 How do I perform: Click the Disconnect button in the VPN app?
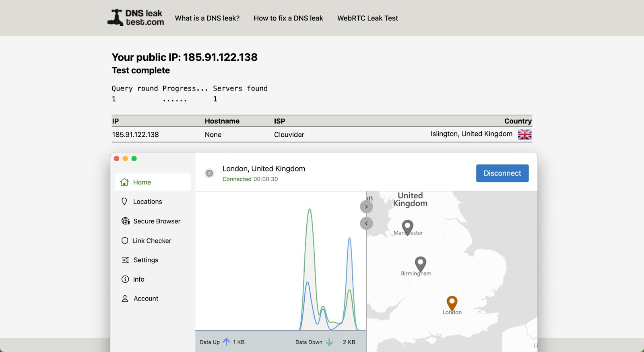click(502, 173)
